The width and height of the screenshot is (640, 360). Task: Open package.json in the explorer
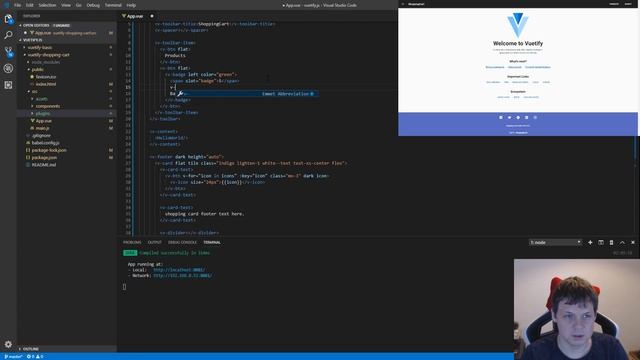tap(44, 158)
